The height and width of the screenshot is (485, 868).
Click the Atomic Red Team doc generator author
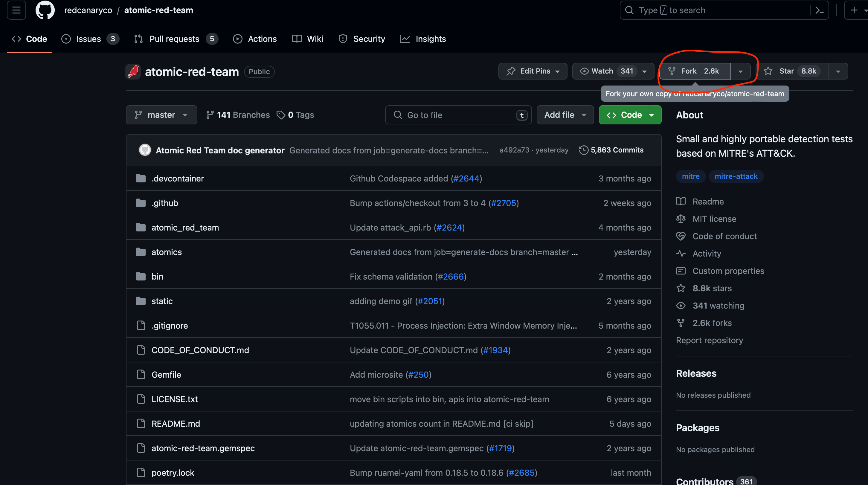coord(220,150)
